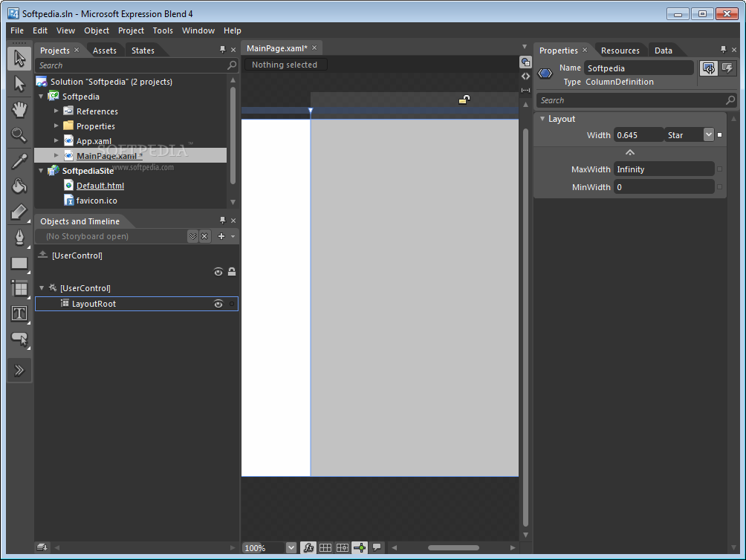Click the column divider marker on artboard

pos(311,111)
